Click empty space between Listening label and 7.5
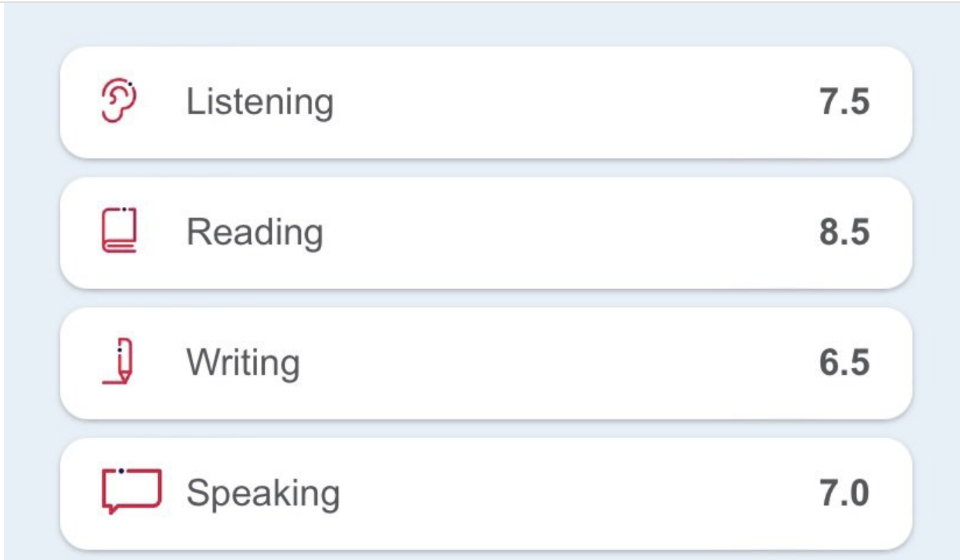 click(x=576, y=102)
